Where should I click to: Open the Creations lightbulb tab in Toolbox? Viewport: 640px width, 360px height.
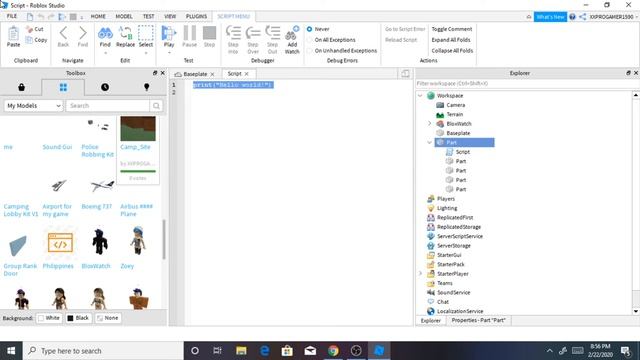point(147,87)
